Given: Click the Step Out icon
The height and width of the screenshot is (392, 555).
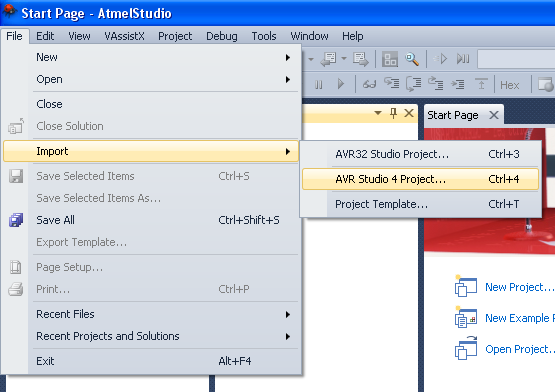Looking at the screenshot, I should click(435, 84).
